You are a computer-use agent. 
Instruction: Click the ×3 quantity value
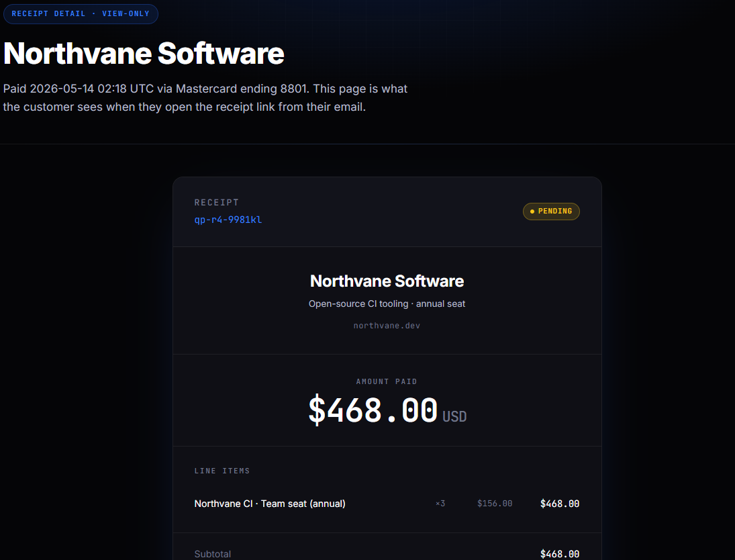click(x=440, y=504)
